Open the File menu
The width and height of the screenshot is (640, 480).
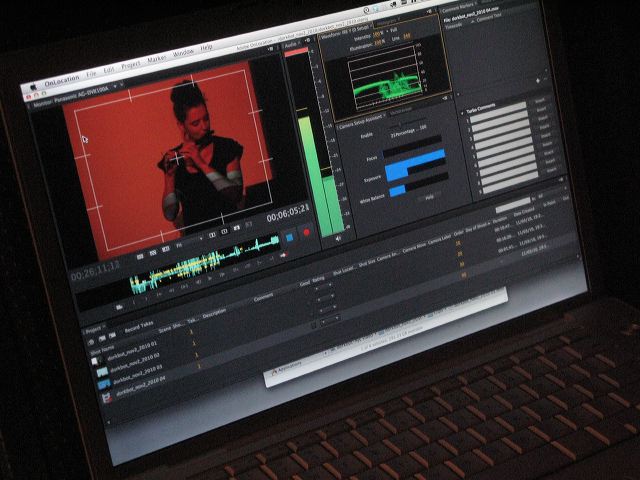(x=91, y=75)
